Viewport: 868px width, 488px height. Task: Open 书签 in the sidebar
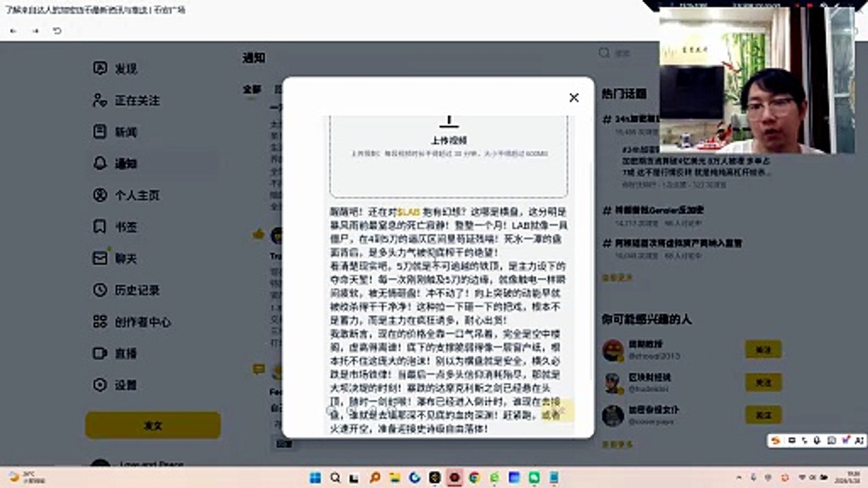coord(115,226)
